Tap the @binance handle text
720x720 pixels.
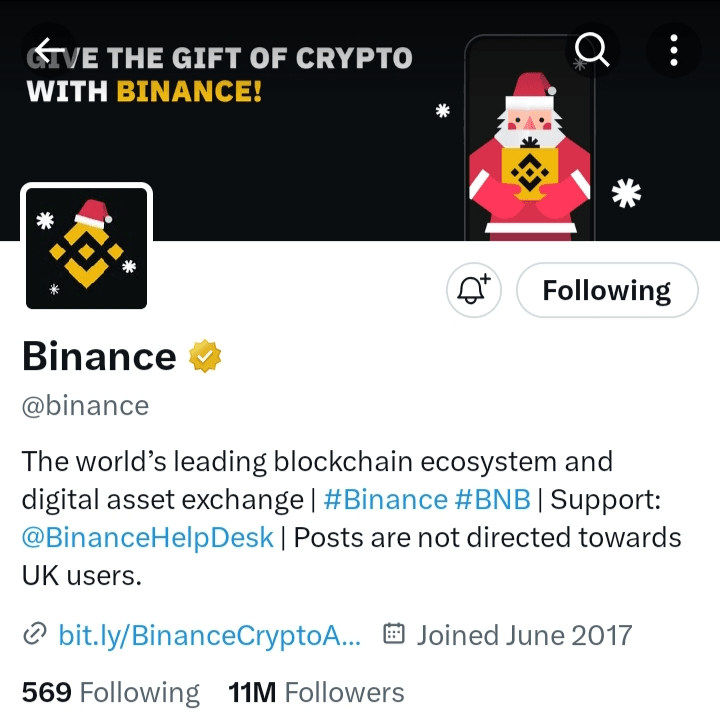(85, 405)
